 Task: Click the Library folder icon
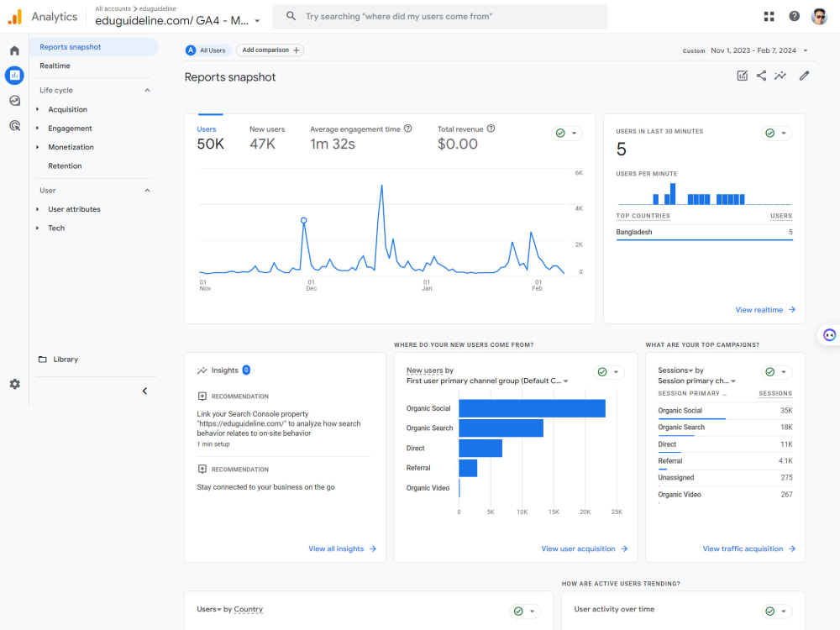(x=42, y=359)
